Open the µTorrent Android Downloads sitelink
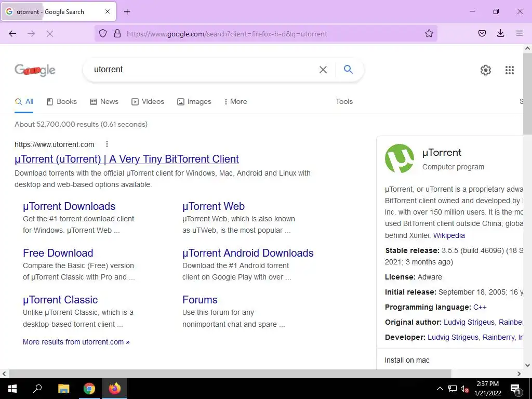 [248, 253]
